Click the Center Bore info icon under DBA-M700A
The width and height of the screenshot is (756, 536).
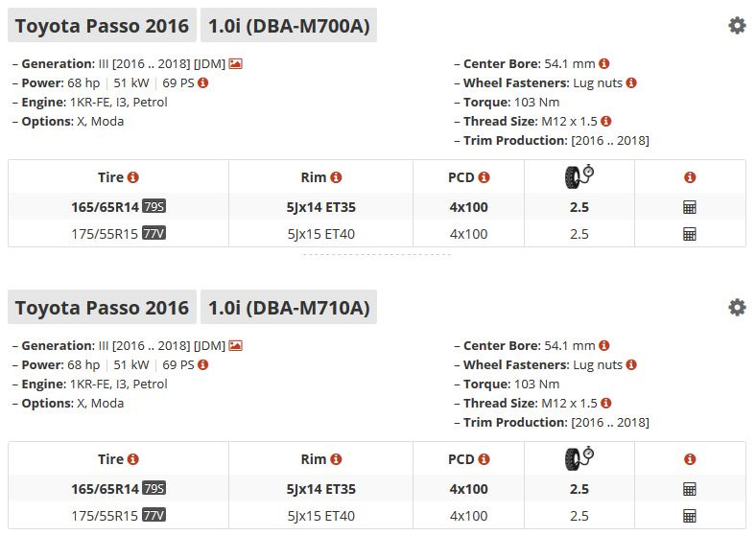604,64
